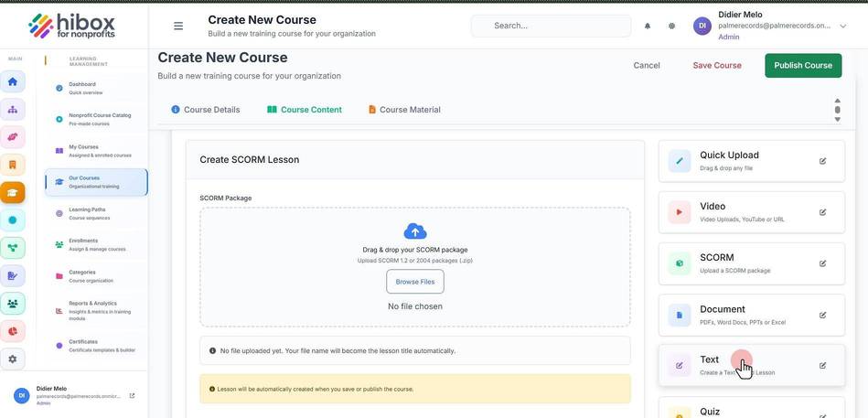
Task: Click the home icon in main sidebar
Action: point(13,82)
